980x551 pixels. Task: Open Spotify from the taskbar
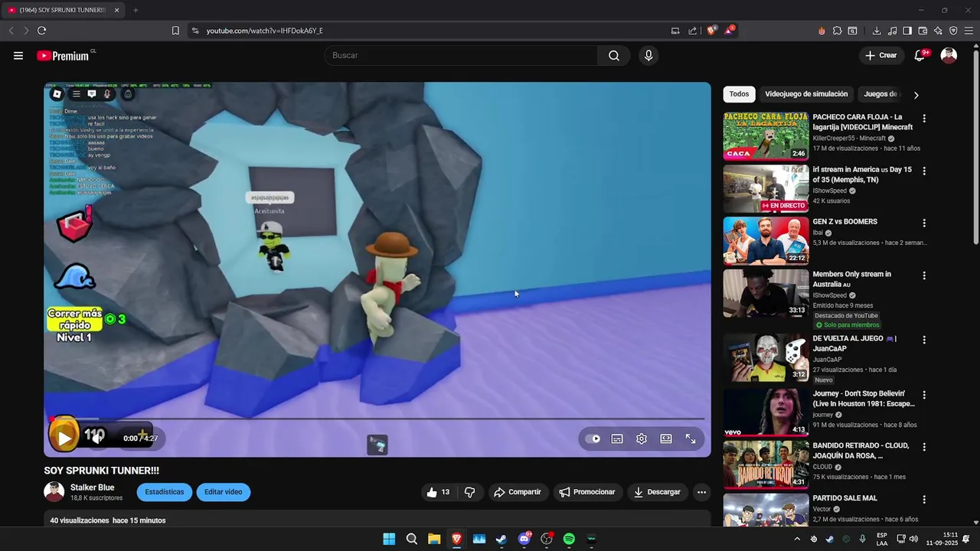(x=569, y=539)
